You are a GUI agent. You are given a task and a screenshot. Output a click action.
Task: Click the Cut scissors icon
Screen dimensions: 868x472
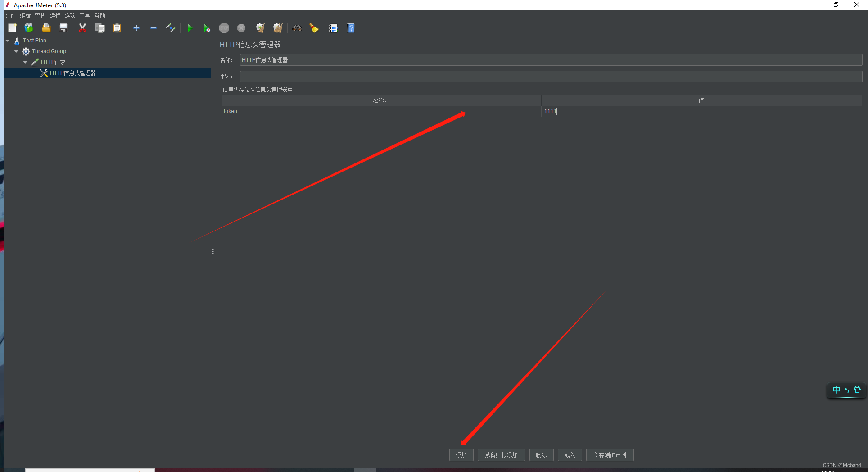(82, 28)
